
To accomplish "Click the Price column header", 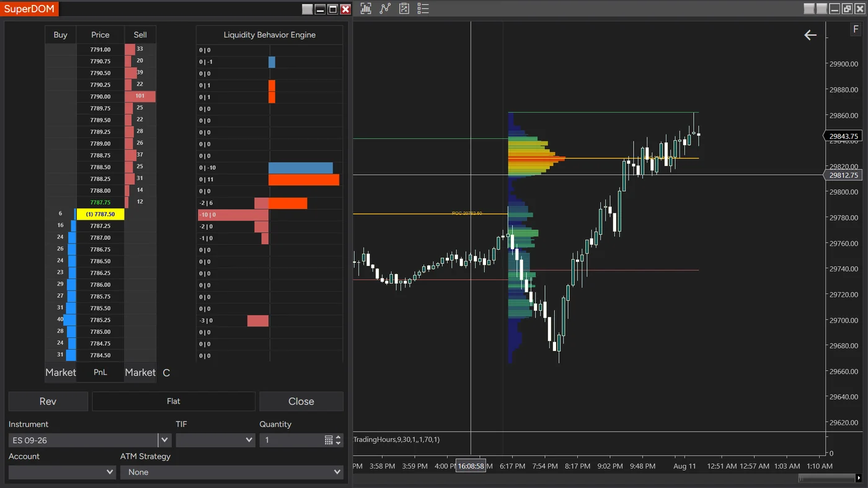I will pyautogui.click(x=100, y=35).
